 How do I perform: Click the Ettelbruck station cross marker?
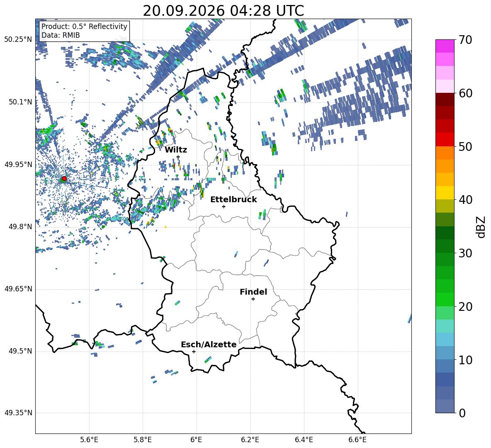pos(224,206)
